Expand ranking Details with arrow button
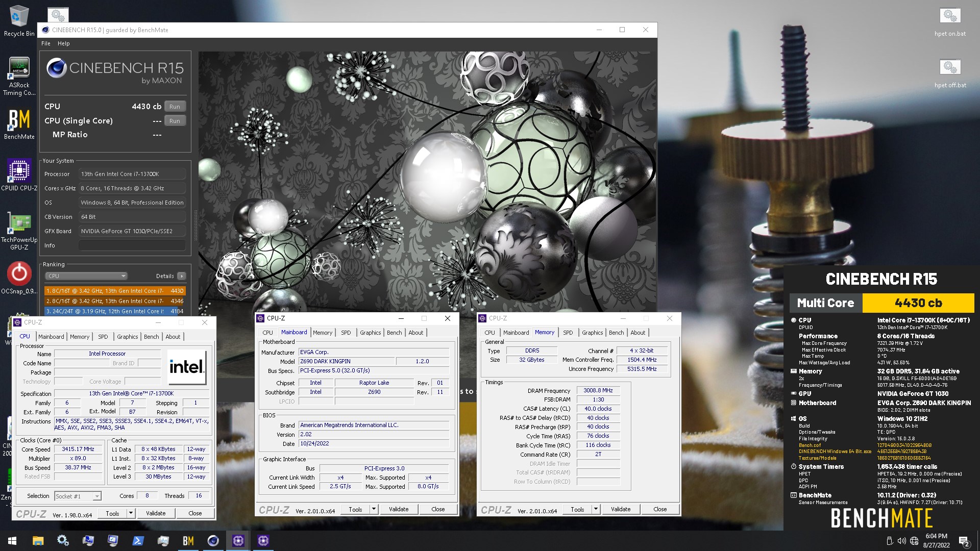Viewport: 980px width, 551px height. pos(182,276)
